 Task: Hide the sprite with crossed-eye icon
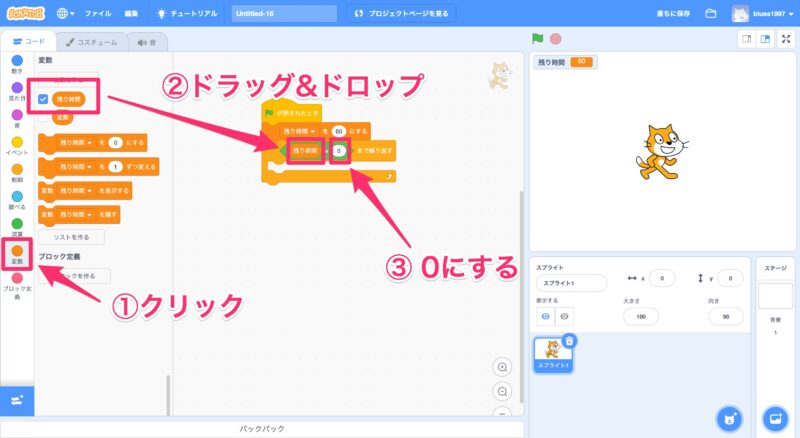coord(565,315)
